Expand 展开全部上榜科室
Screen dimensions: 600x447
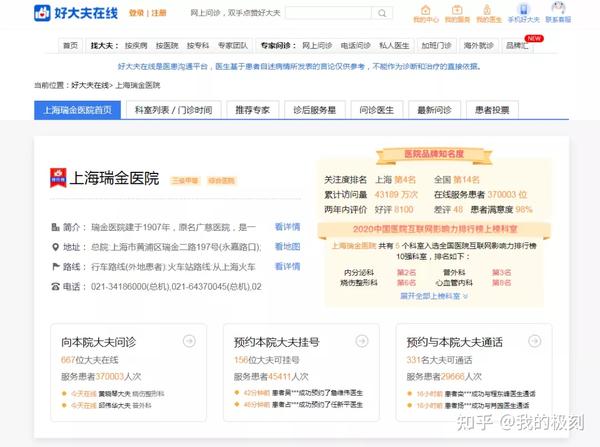click(x=434, y=296)
